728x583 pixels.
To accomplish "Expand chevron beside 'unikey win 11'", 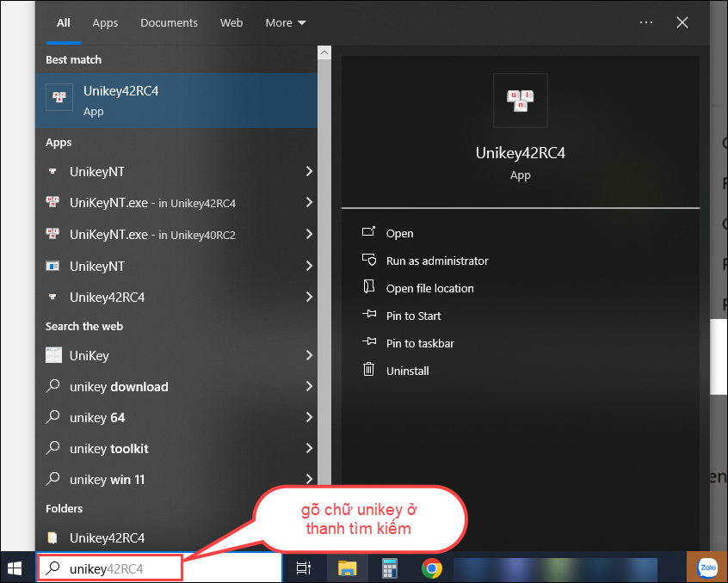I will (x=309, y=479).
